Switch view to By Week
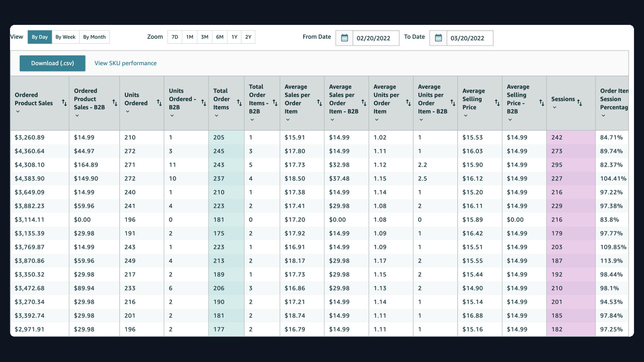Screen dimensions: 644x362 point(66,37)
